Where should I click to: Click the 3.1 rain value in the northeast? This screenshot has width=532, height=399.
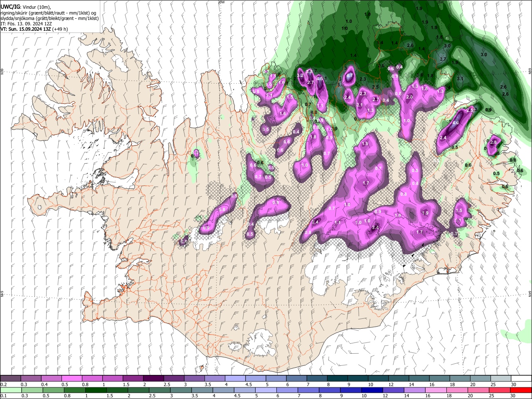[460, 79]
